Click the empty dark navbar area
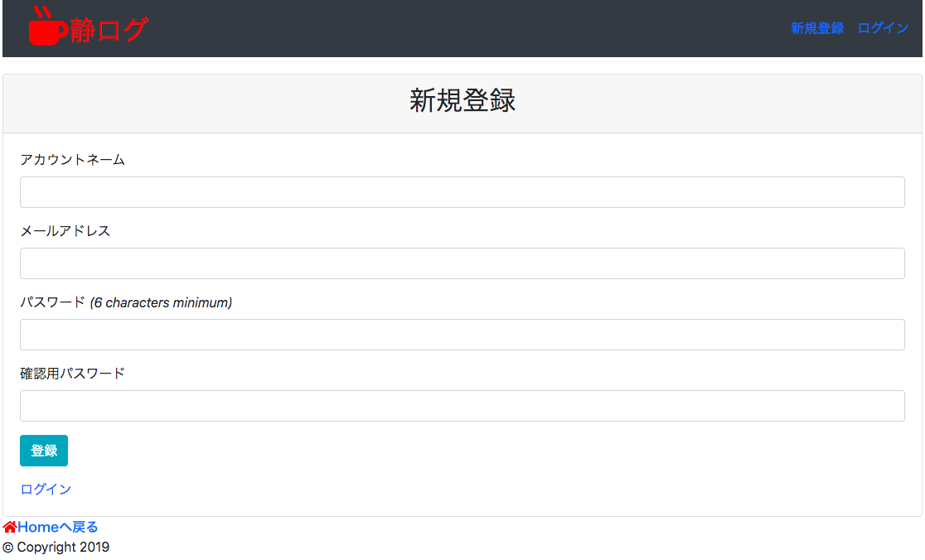The height and width of the screenshot is (560, 925). 464,28
